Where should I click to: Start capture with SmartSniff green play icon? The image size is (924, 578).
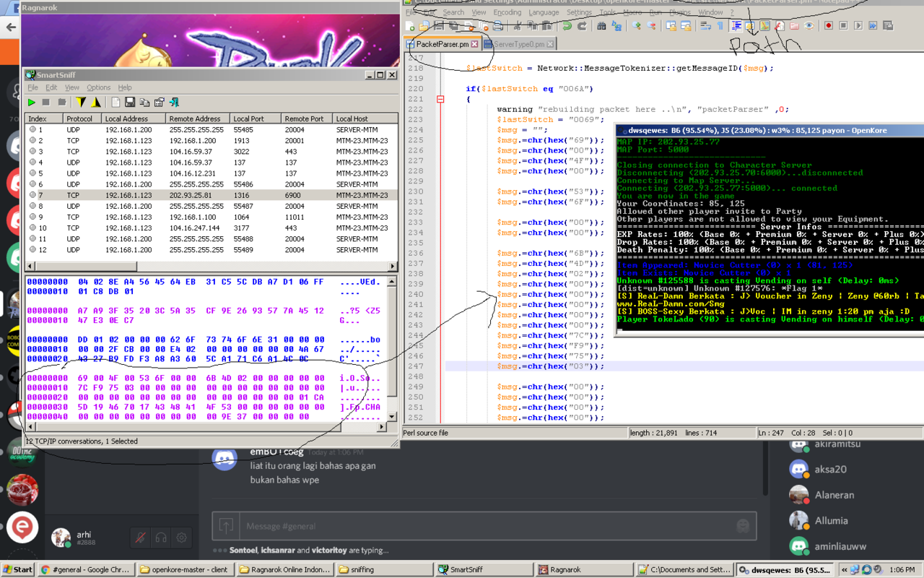32,103
